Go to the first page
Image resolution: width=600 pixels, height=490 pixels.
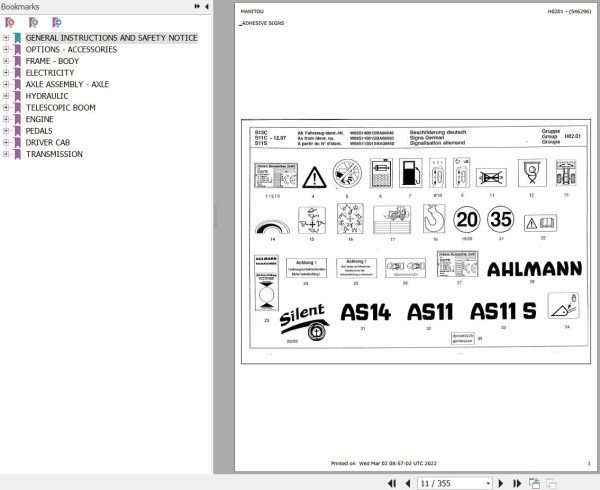pos(392,483)
